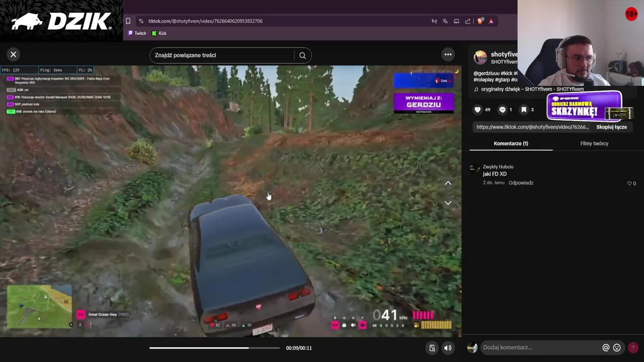
Task: Click the translate page icon
Action: (x=445, y=21)
